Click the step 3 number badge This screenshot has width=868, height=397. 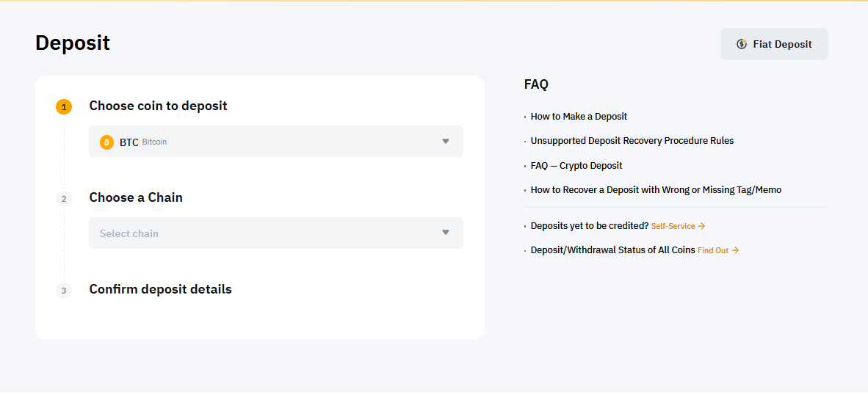click(x=64, y=291)
